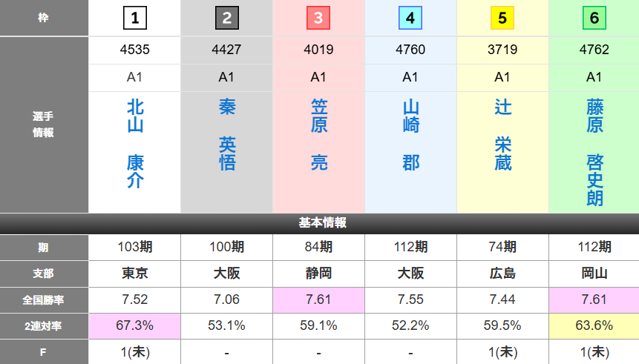Click the 2連対率 row header
639x364 pixels.
[44, 325]
